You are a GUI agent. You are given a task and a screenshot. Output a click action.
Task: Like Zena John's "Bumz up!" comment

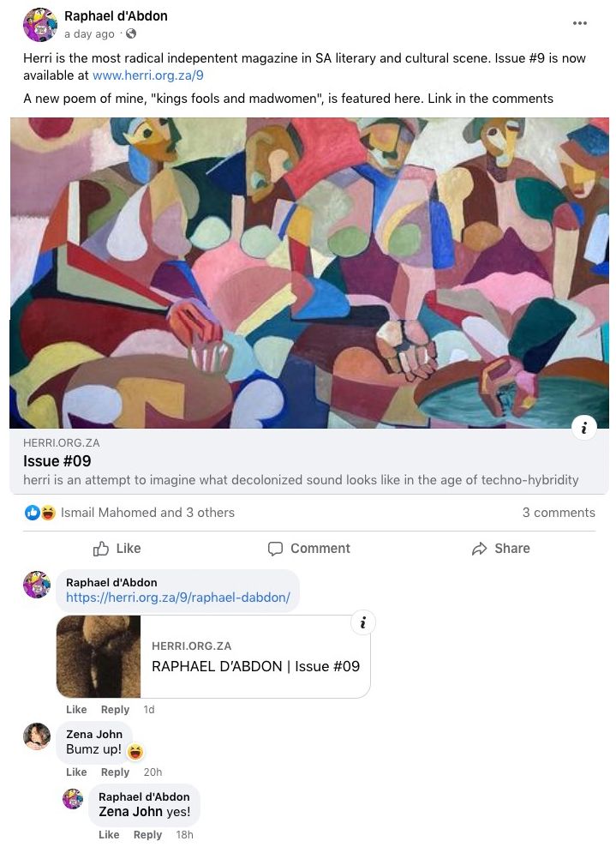(76, 772)
